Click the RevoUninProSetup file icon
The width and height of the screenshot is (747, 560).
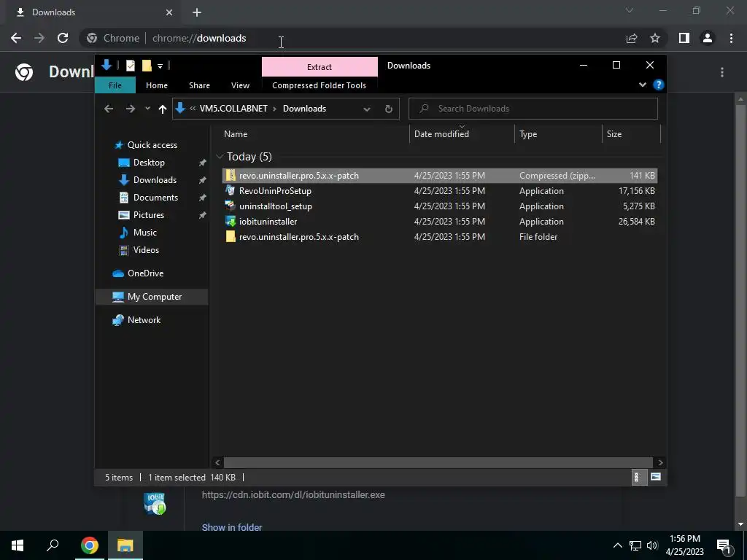tap(231, 191)
